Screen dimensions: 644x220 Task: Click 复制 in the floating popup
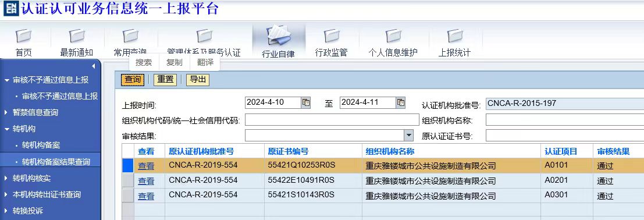175,62
